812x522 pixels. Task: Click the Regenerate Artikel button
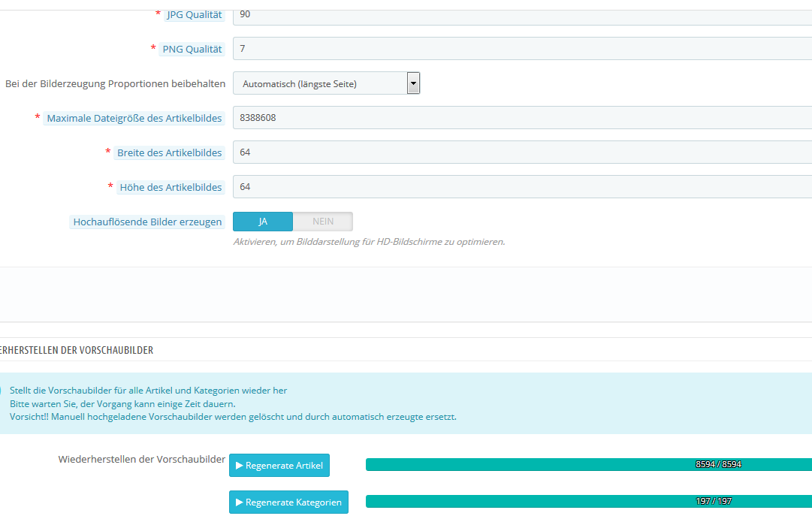pyautogui.click(x=279, y=466)
